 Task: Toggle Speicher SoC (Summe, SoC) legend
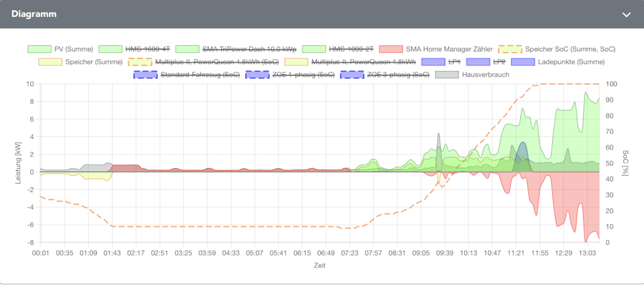(x=557, y=49)
